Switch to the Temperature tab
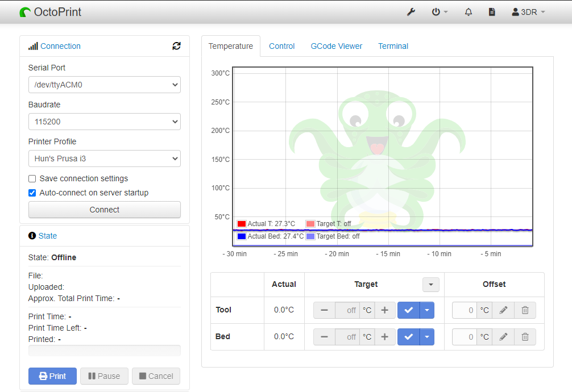572x392 pixels. (x=230, y=47)
